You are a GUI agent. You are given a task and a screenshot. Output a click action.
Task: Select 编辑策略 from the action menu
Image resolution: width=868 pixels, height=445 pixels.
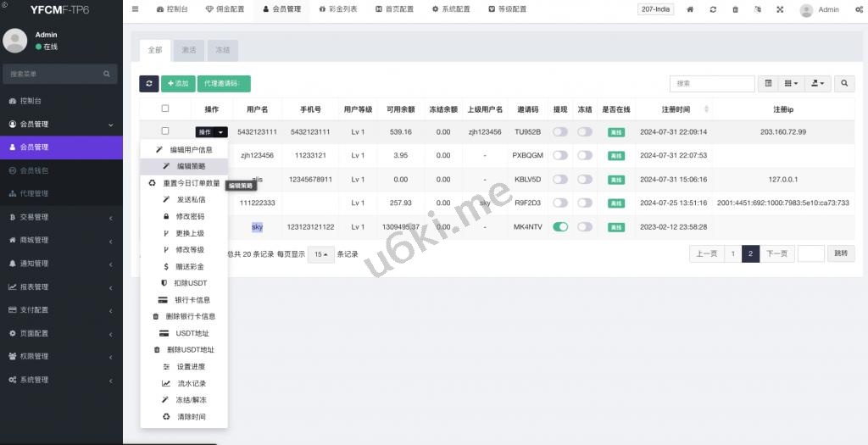click(x=191, y=166)
